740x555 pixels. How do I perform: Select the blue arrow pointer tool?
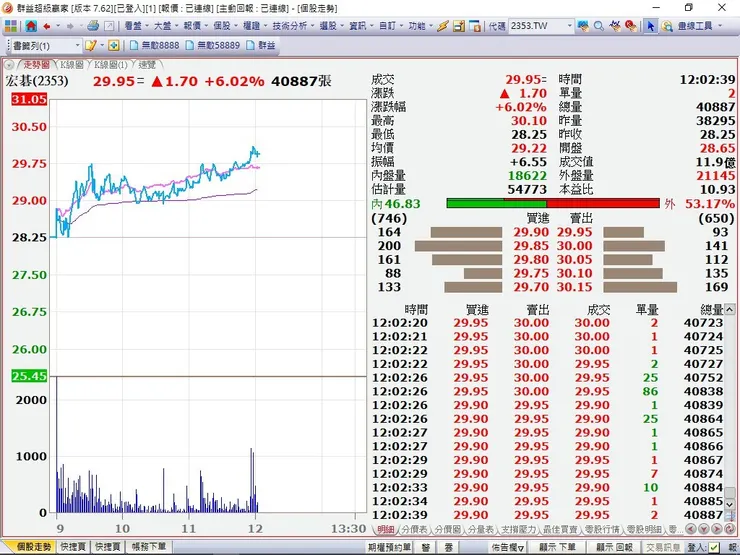650,26
